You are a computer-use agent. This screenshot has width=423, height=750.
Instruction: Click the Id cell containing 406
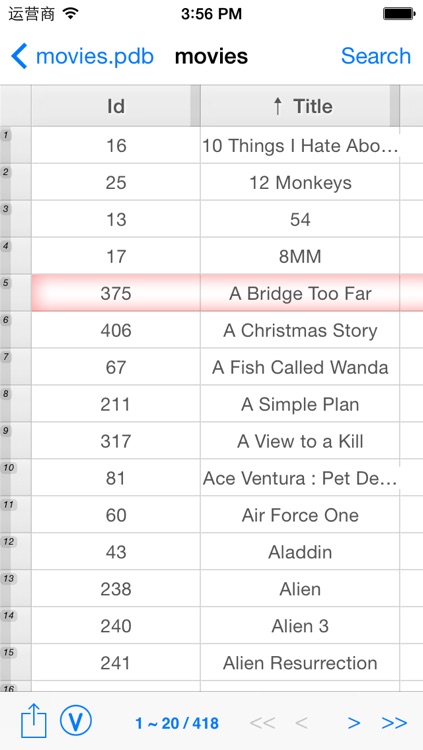[x=116, y=330]
